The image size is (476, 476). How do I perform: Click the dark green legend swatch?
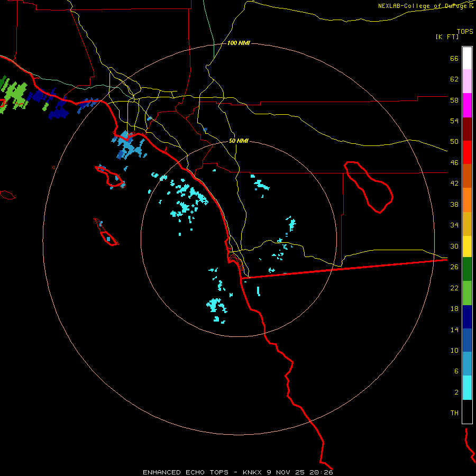point(467,269)
